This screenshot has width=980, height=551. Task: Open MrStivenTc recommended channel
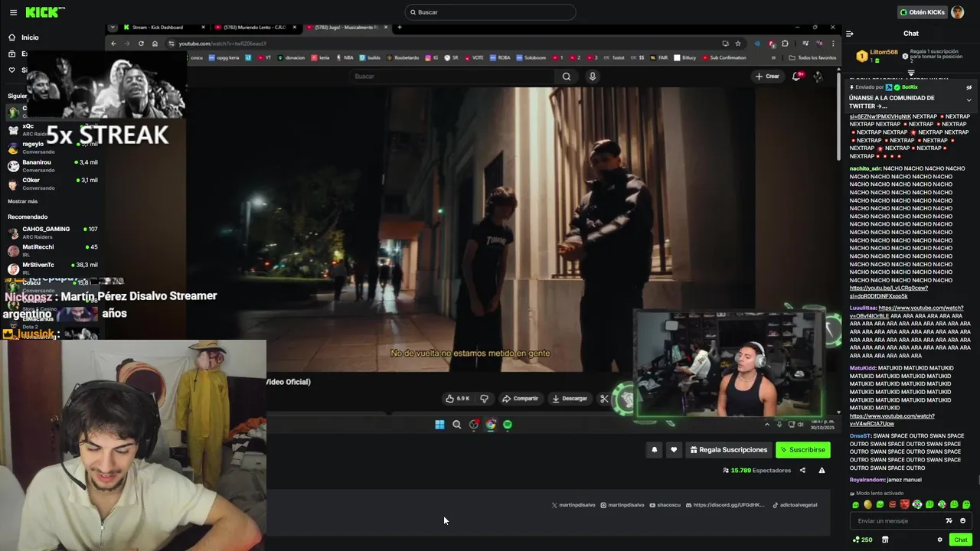[52, 268]
